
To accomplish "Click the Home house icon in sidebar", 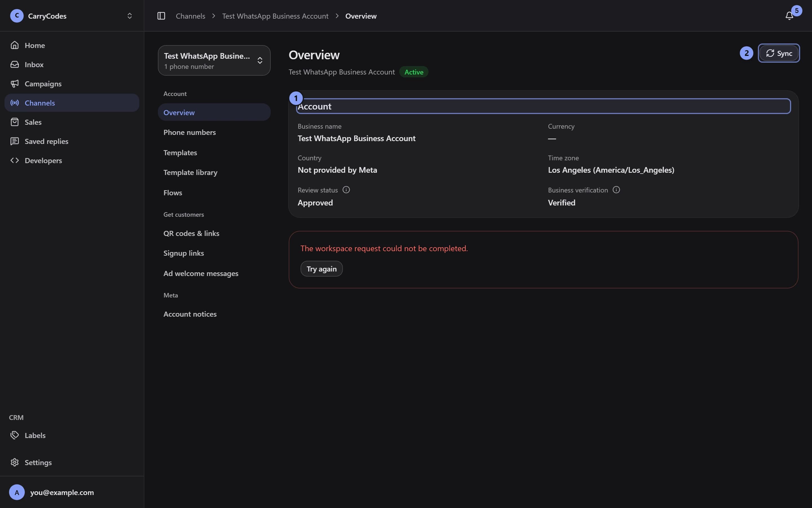I will click(14, 45).
